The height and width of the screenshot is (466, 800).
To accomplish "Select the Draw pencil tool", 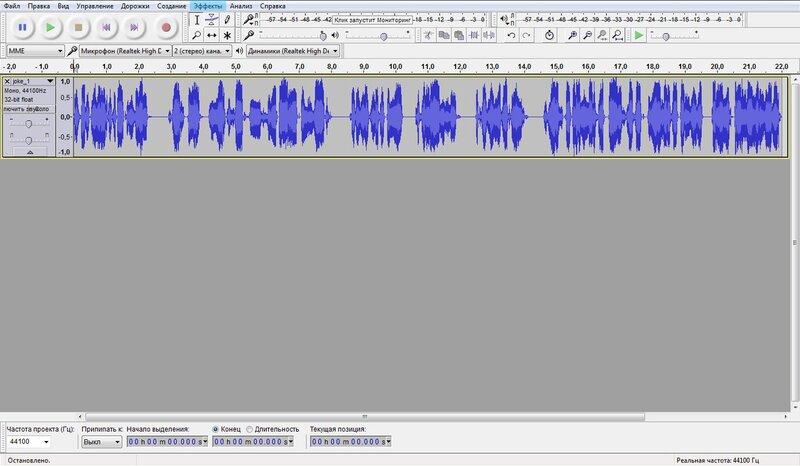I will 228,19.
